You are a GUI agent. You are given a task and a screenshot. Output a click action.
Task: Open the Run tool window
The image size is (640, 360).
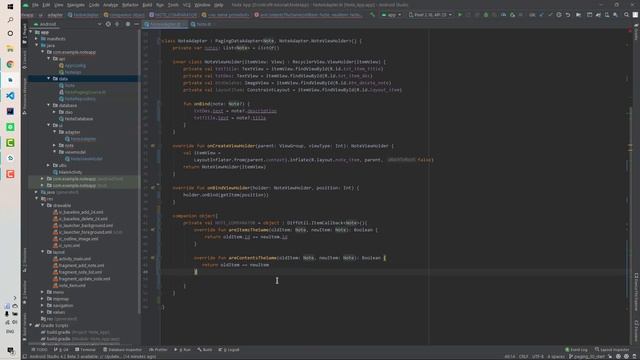click(x=182, y=350)
